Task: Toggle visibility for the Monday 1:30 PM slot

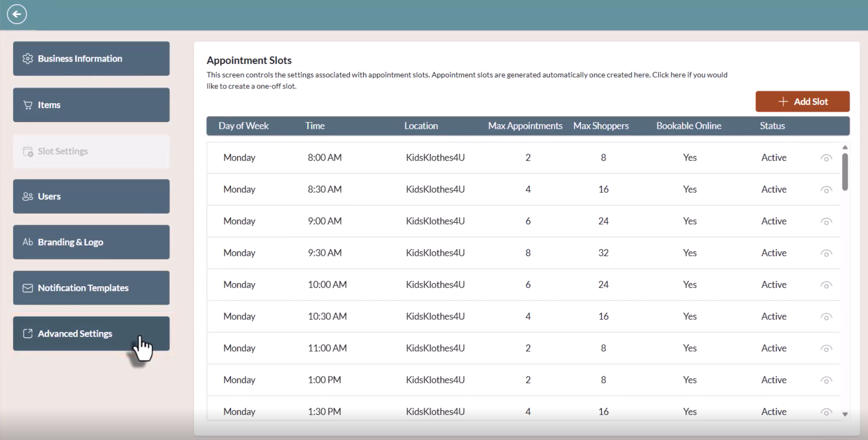Action: click(826, 412)
